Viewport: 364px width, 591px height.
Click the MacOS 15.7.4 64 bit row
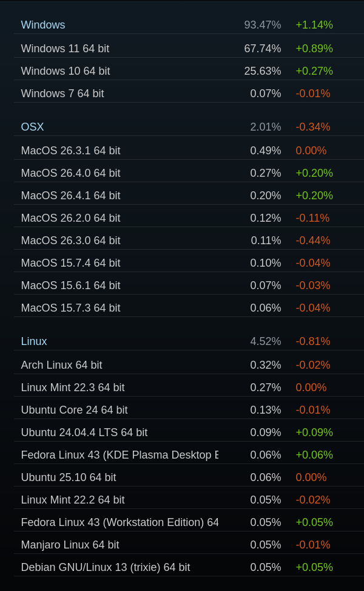[x=189, y=263]
